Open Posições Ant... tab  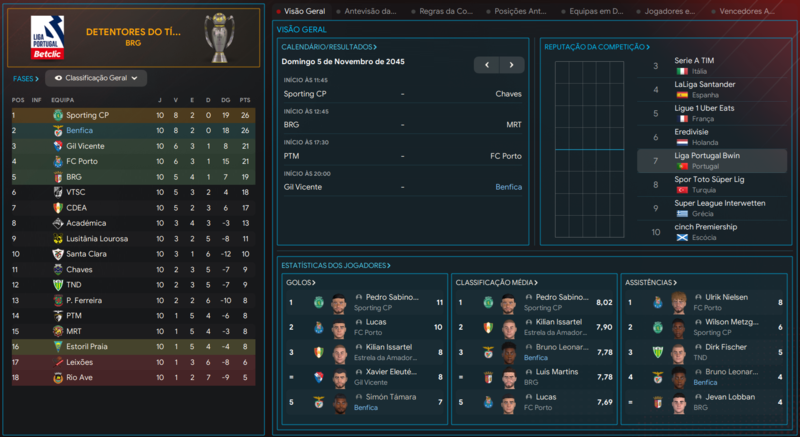520,11
